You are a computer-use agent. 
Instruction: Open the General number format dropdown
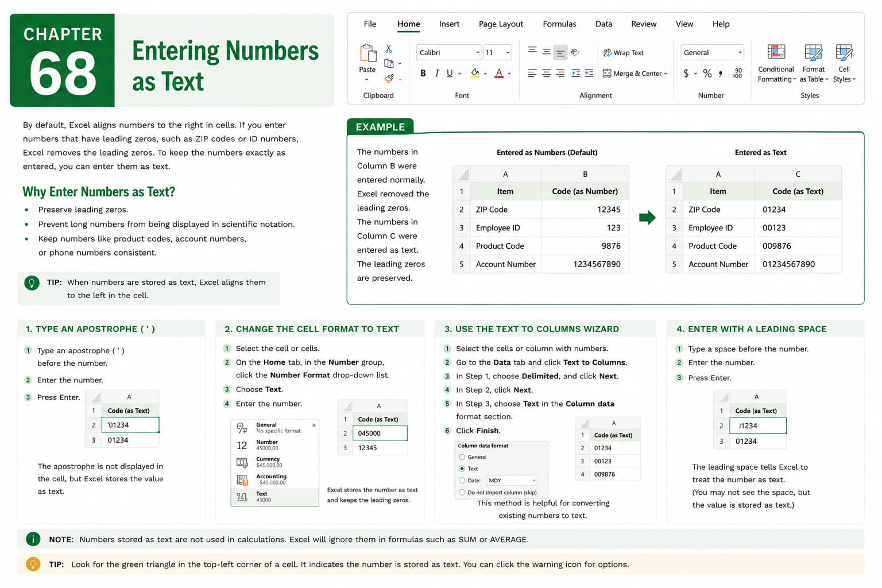(712, 52)
